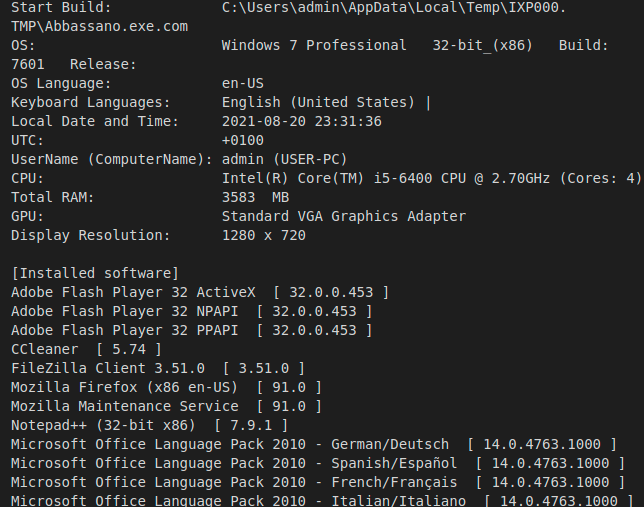Click the Windows 7 Professional OS value

pos(314,46)
